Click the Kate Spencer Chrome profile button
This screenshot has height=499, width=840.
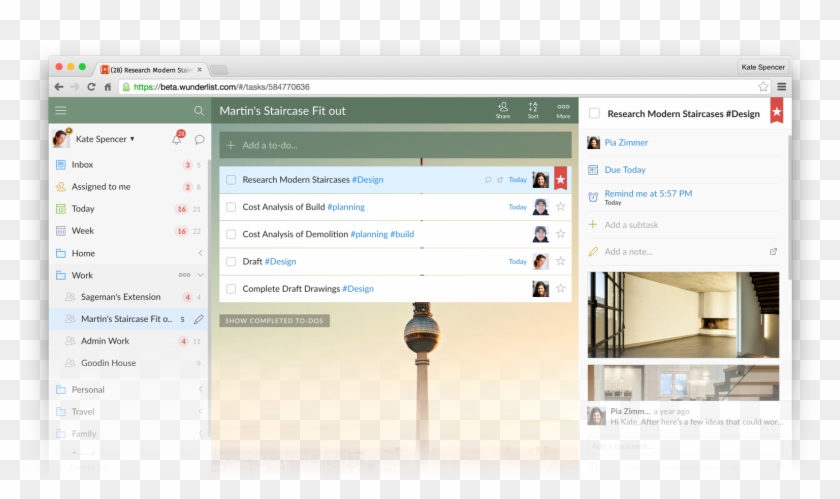tap(763, 67)
